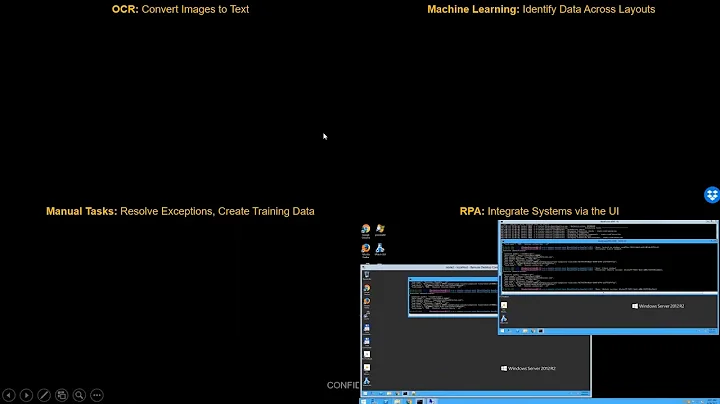This screenshot has width=720, height=404.
Task: Open the command prompt icon on outer taskbar
Action: [x=420, y=401]
